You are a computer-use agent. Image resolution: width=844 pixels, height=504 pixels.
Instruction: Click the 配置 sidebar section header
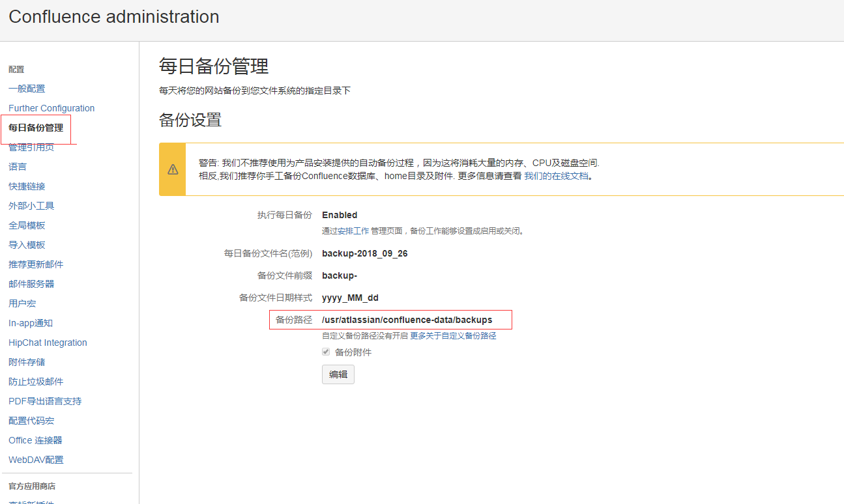tap(16, 69)
